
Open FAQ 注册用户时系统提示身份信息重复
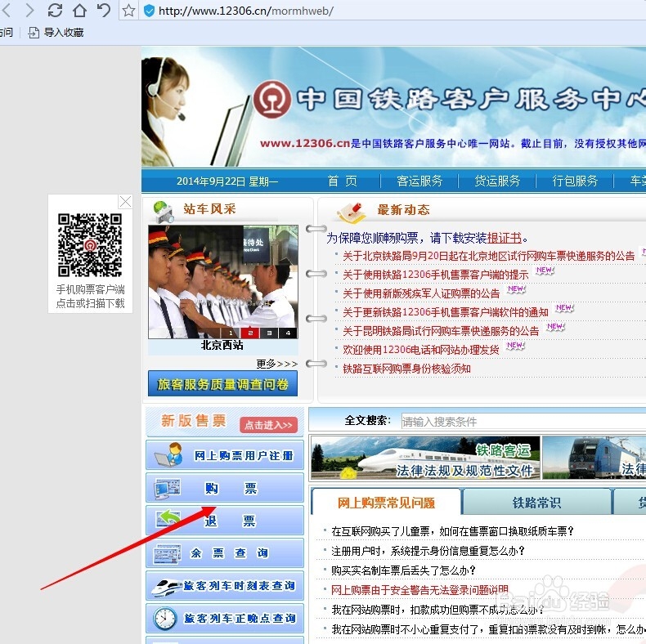[x=428, y=551]
